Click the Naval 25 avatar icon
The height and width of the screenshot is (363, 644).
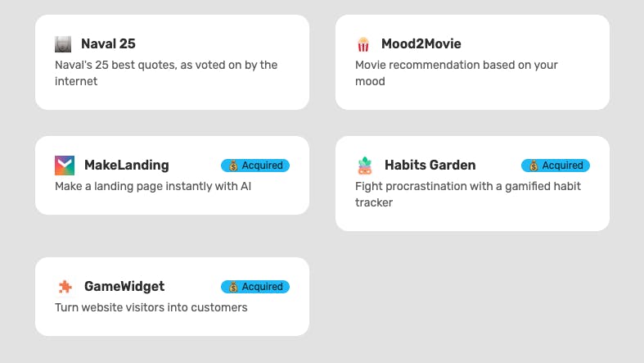[63, 44]
